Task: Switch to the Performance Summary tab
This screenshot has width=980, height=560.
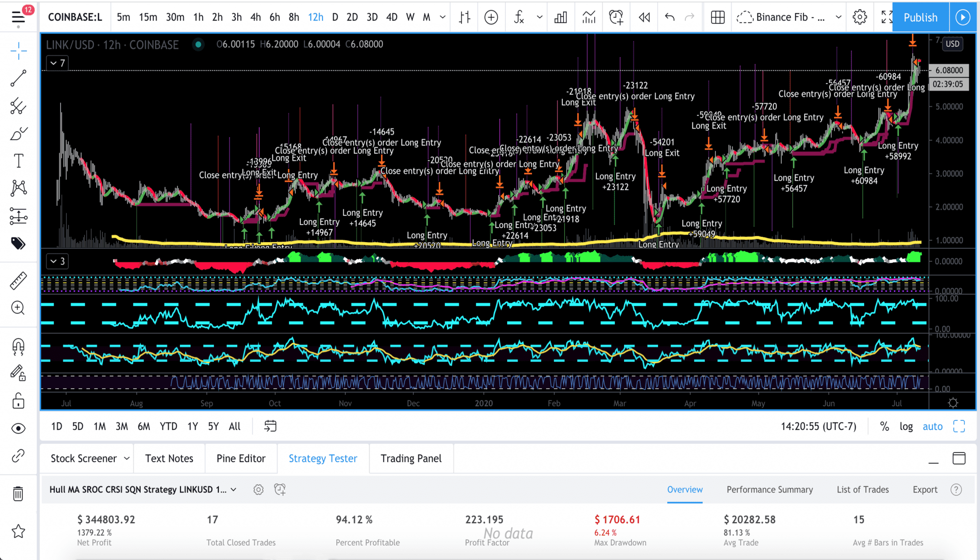Action: pyautogui.click(x=769, y=489)
